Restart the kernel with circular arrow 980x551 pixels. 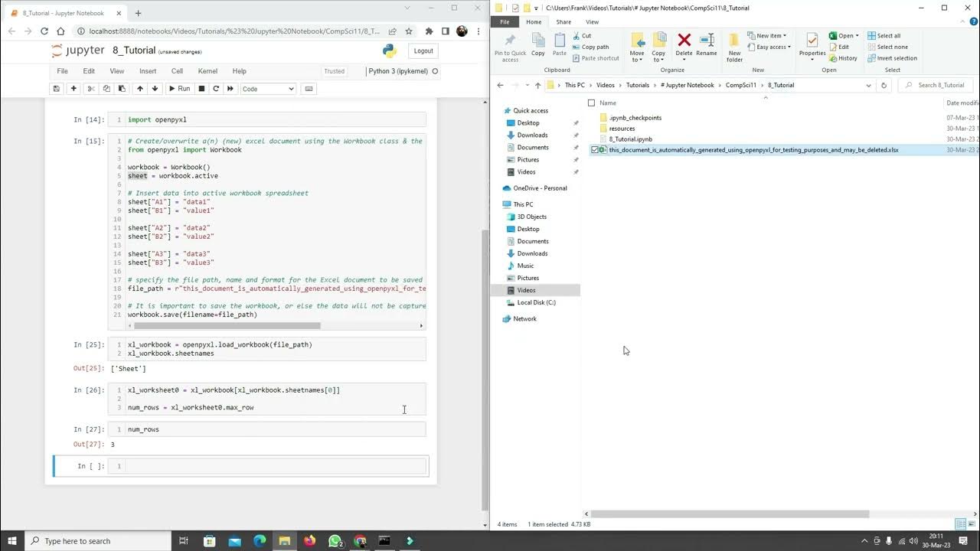[216, 89]
